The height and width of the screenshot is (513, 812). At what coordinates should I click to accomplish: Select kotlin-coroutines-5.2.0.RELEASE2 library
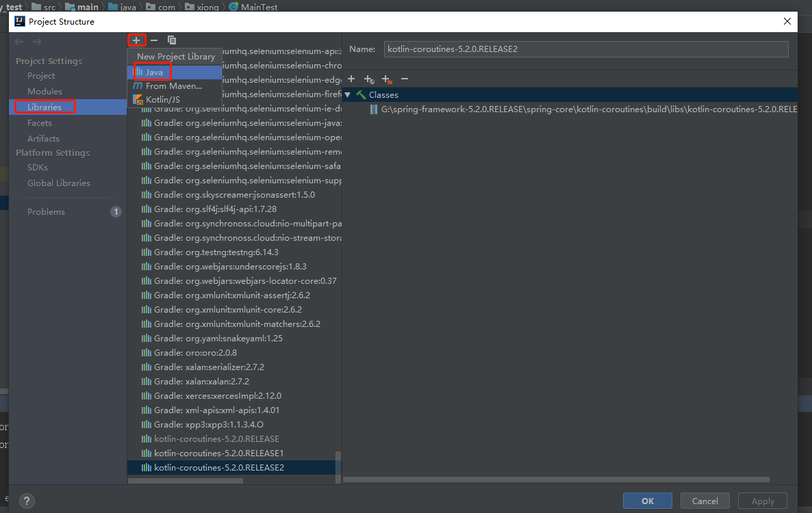234,467
